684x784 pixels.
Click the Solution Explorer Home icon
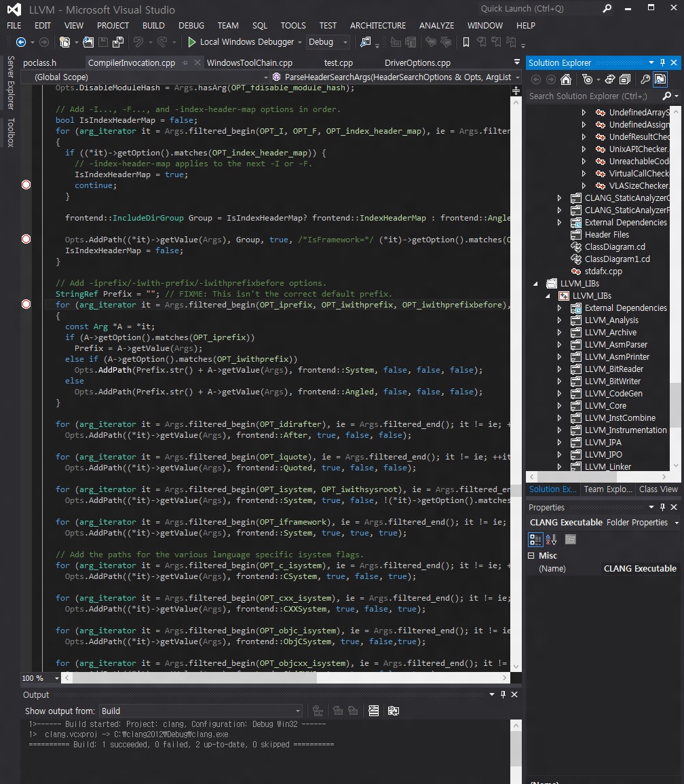565,79
